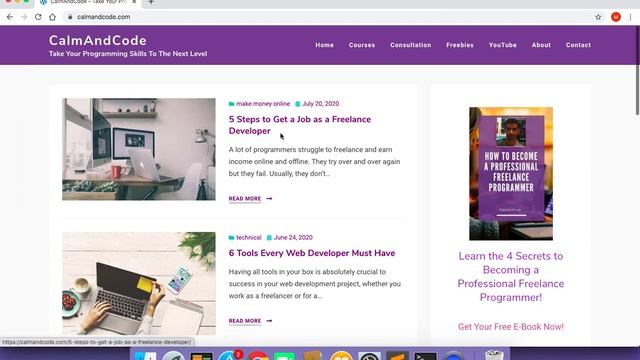
Task: Click the desk workspace thumbnail of the freelance post
Action: (x=139, y=149)
